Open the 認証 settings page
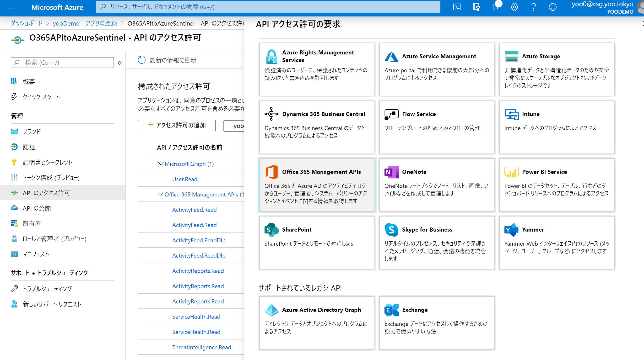 point(29,147)
